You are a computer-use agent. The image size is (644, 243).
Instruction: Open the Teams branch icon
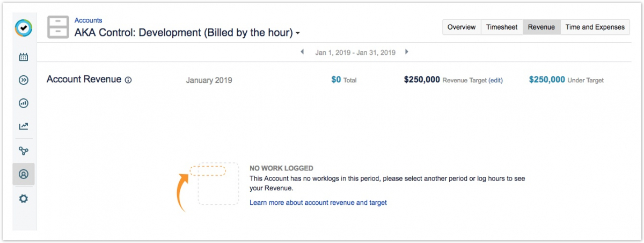24,151
